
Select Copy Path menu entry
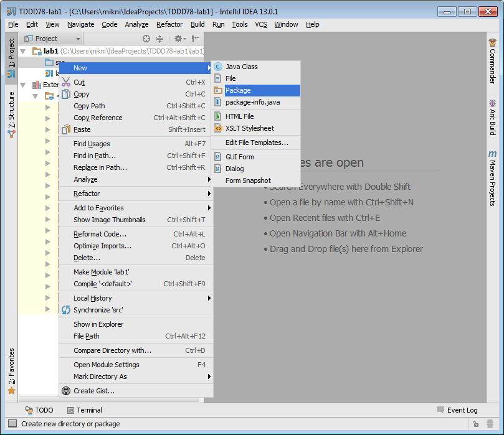[136, 106]
